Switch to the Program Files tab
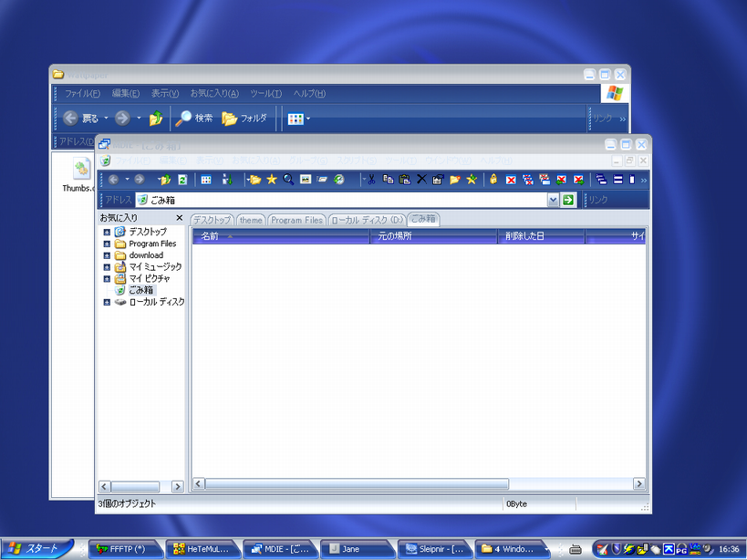This screenshot has height=560, width=747. click(296, 220)
